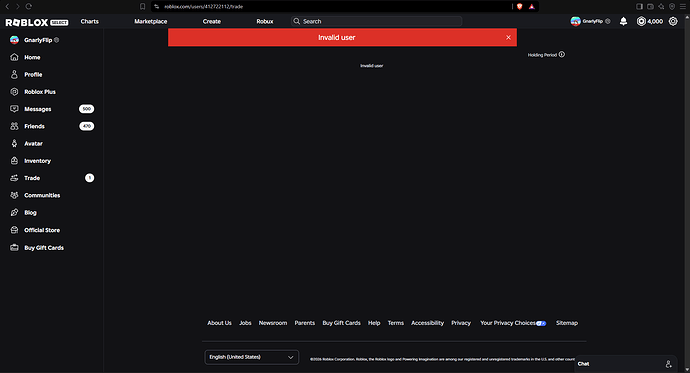
Task: Open Terms footer link
Action: [396, 323]
